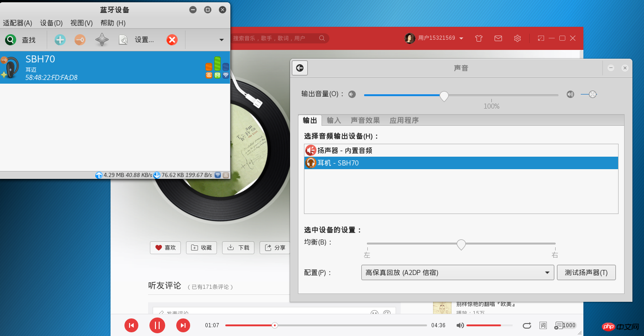Click the skin T-shirt icon
This screenshot has height=336, width=644.
pos(479,38)
